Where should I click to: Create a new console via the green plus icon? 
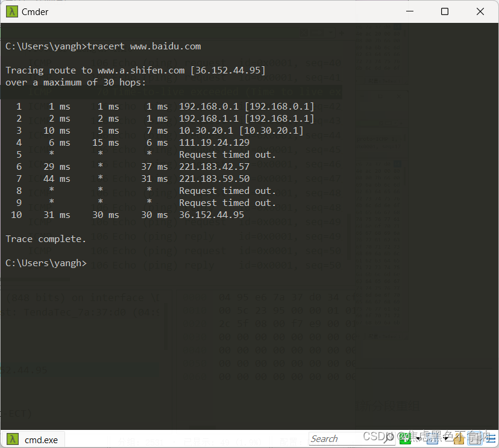pyautogui.click(x=406, y=438)
